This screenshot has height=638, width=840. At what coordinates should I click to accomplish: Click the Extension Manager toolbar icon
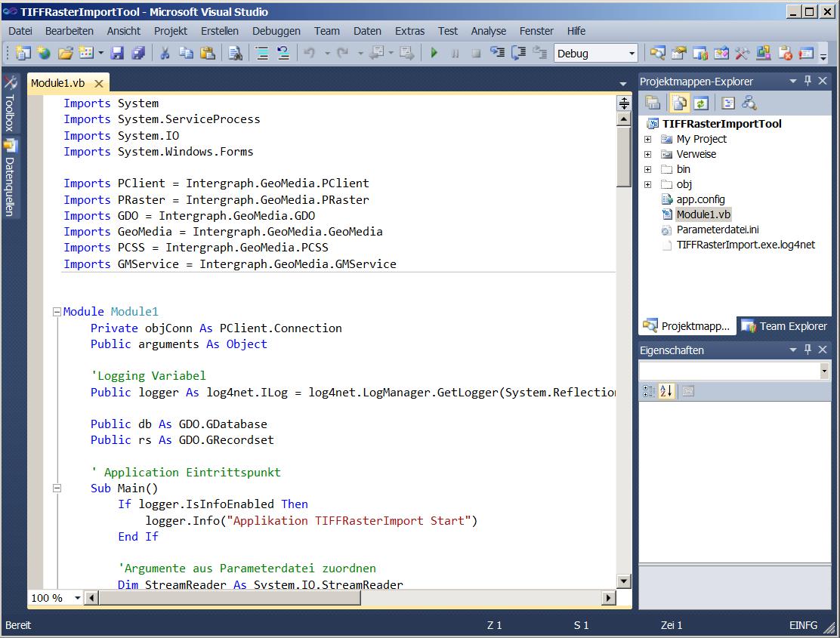coord(764,53)
